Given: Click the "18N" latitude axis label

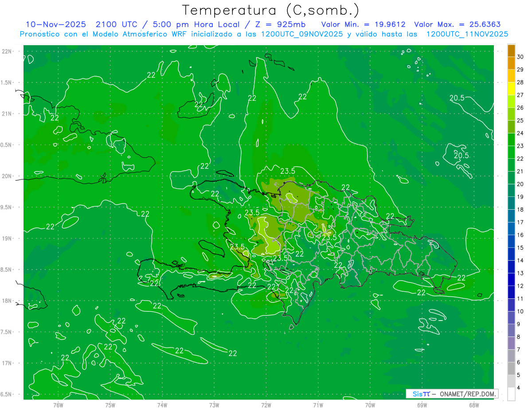Looking at the screenshot, I should (7, 301).
